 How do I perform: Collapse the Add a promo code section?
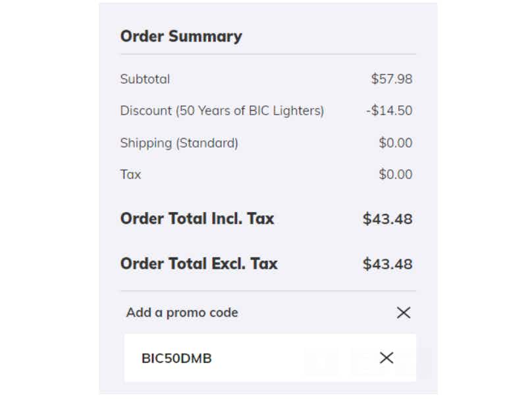click(x=404, y=313)
